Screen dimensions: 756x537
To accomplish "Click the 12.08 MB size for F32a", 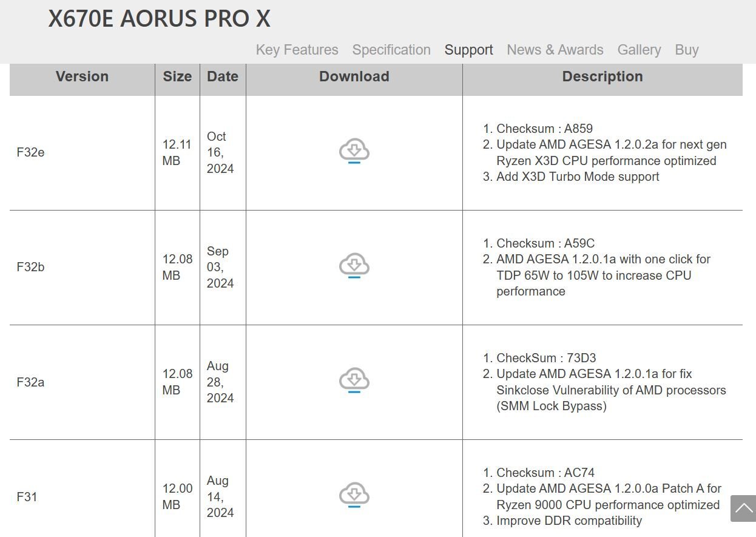I will pyautogui.click(x=177, y=382).
